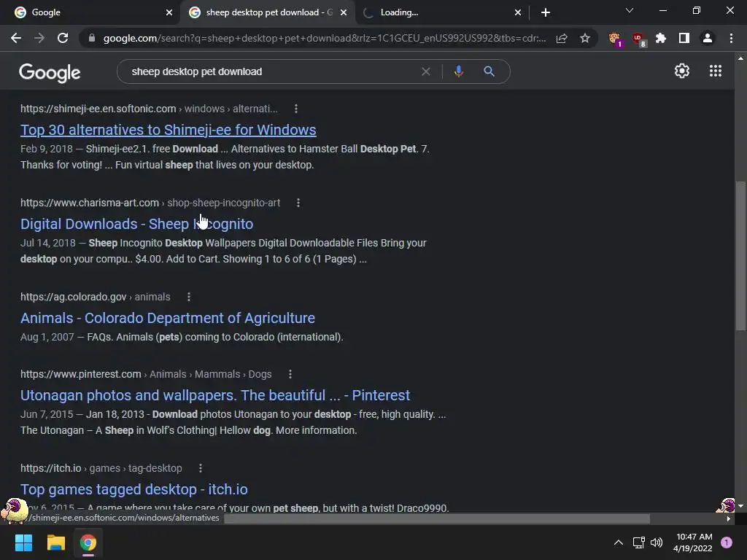The image size is (747, 560).
Task: Open the Extensions puzzle menu
Action: point(661,38)
